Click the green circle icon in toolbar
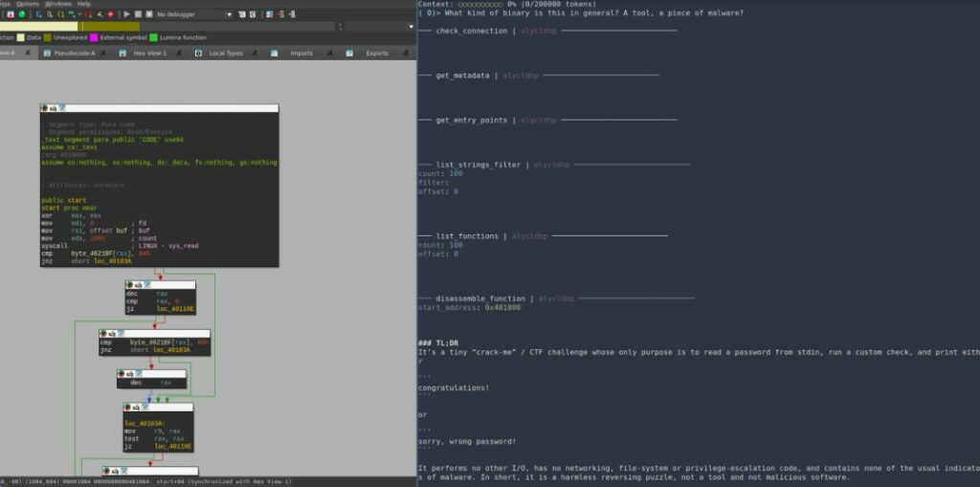 [x=21, y=14]
